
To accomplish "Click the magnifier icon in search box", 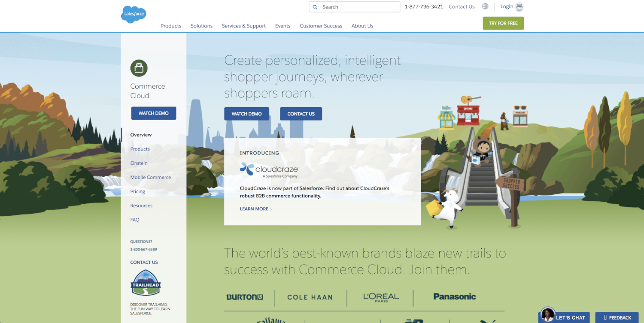I will pyautogui.click(x=315, y=7).
